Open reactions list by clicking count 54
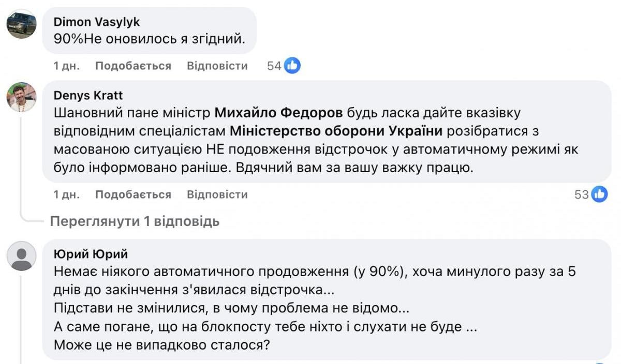621x364 pixels. pyautogui.click(x=275, y=65)
